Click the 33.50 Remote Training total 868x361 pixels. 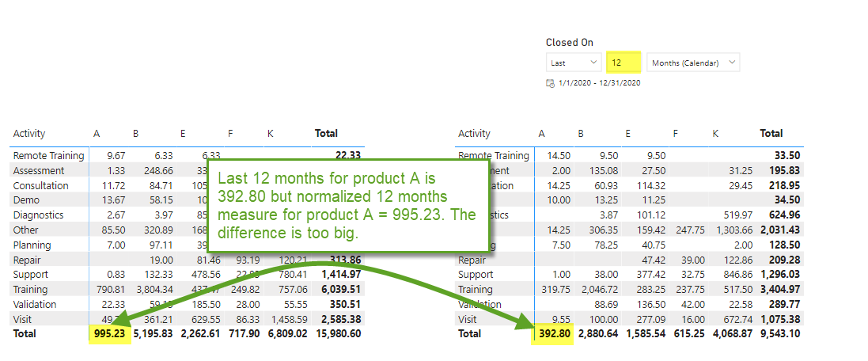point(788,156)
